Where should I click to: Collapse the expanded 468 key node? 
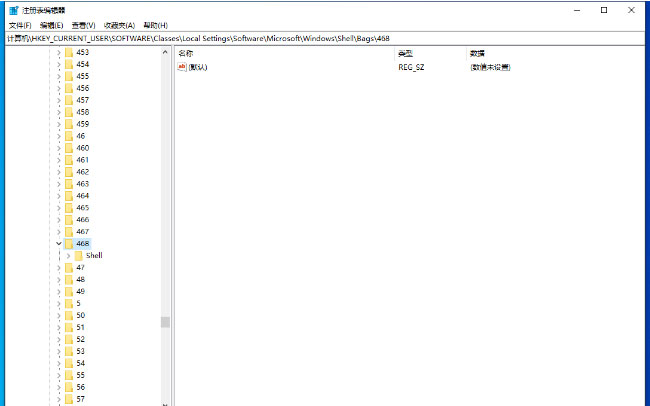(x=58, y=243)
